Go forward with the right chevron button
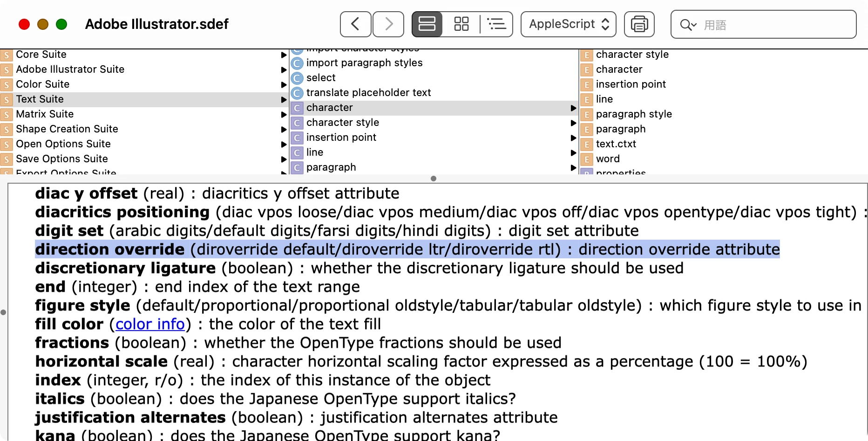This screenshot has height=441, width=868. pos(388,24)
